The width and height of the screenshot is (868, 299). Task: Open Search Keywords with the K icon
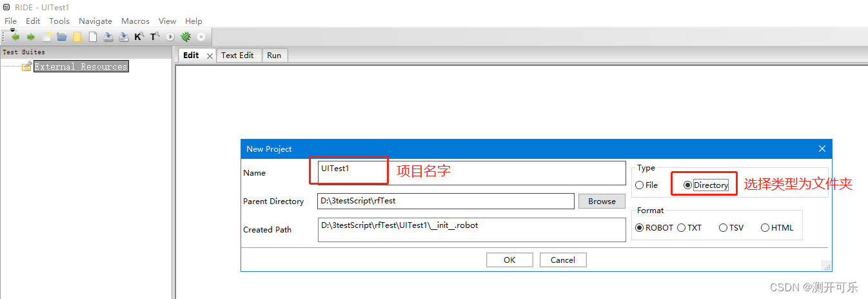[x=139, y=37]
